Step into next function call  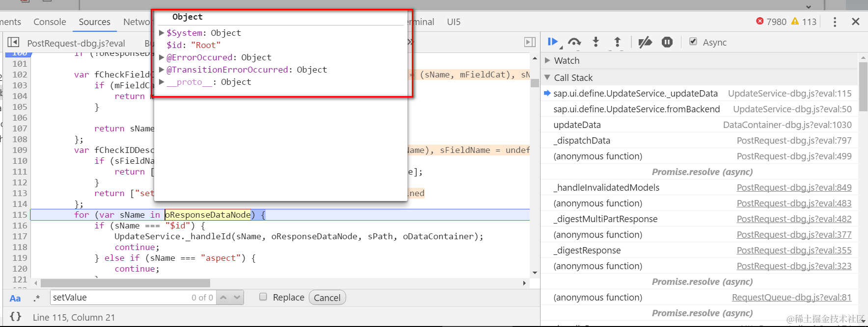coord(596,42)
